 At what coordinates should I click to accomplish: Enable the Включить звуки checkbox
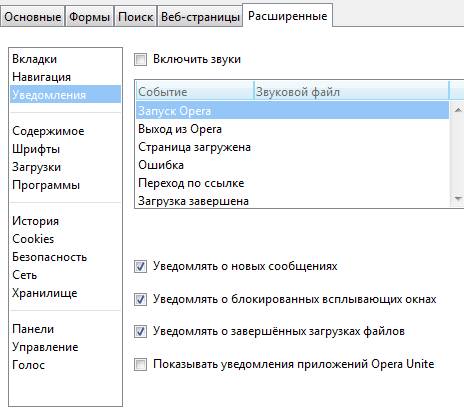pos(140,60)
